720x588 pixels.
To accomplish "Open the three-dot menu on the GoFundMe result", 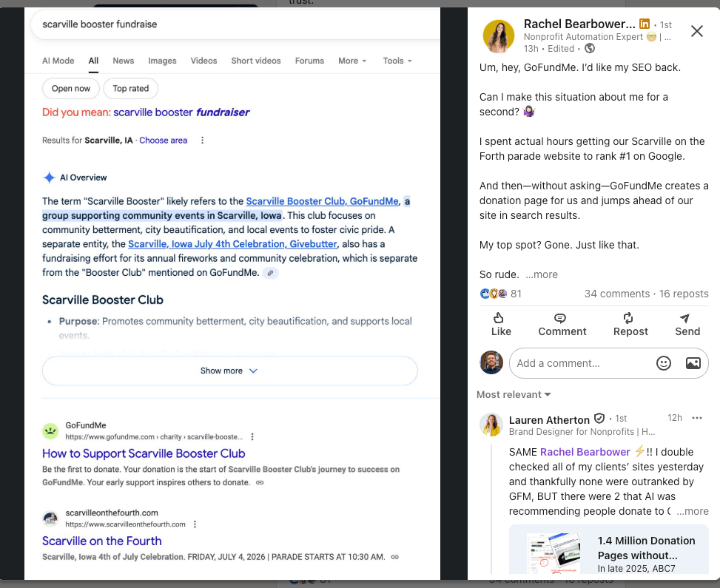I will point(252,437).
